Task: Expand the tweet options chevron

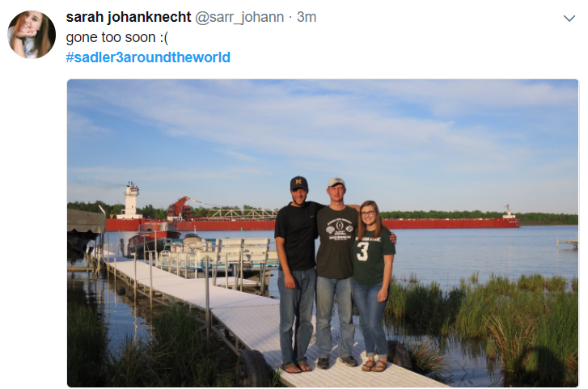Action: (x=569, y=18)
